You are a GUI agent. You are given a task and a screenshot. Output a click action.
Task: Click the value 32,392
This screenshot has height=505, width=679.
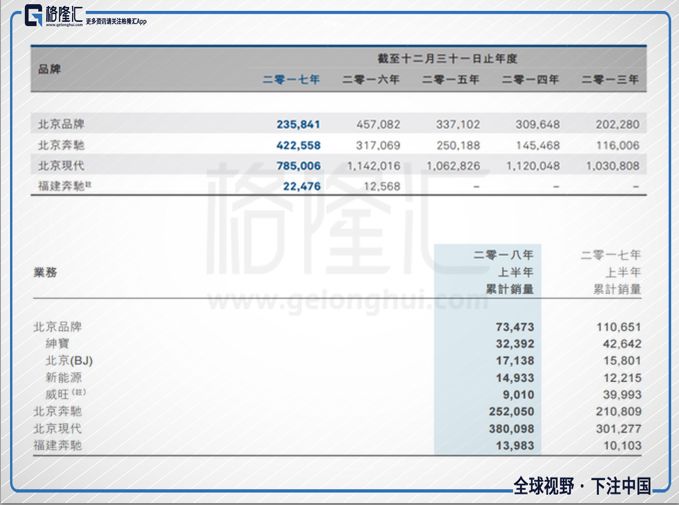[515, 344]
